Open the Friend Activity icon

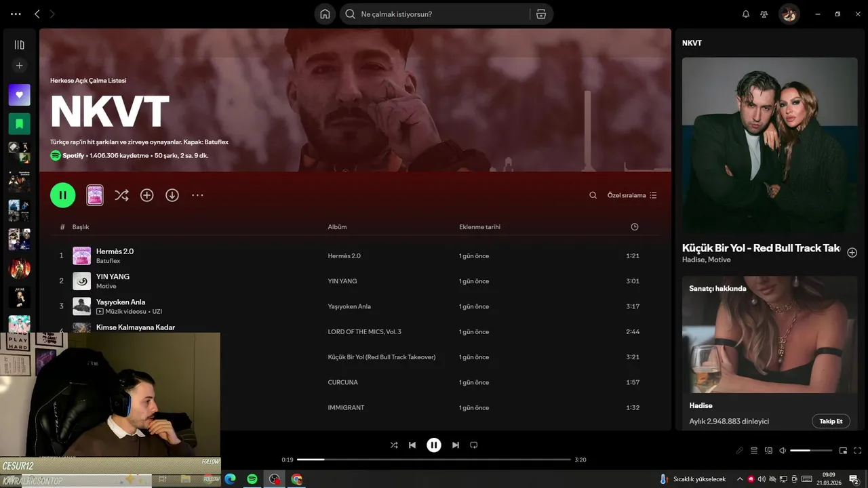point(764,14)
